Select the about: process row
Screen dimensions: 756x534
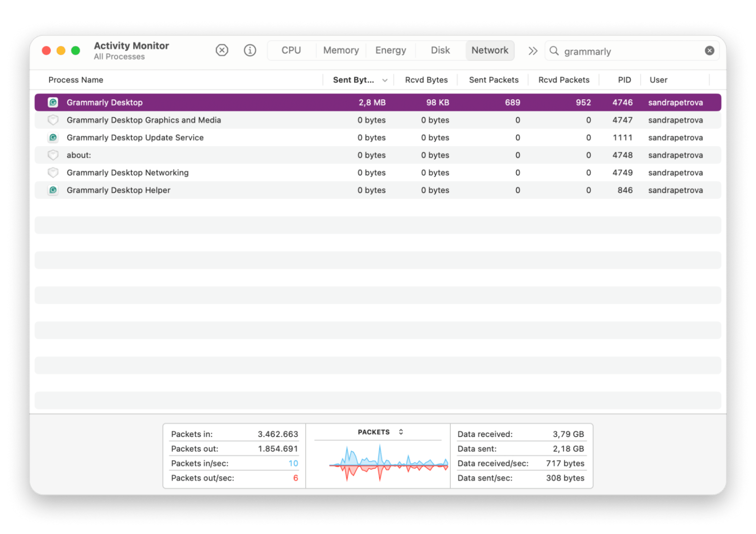click(378, 155)
